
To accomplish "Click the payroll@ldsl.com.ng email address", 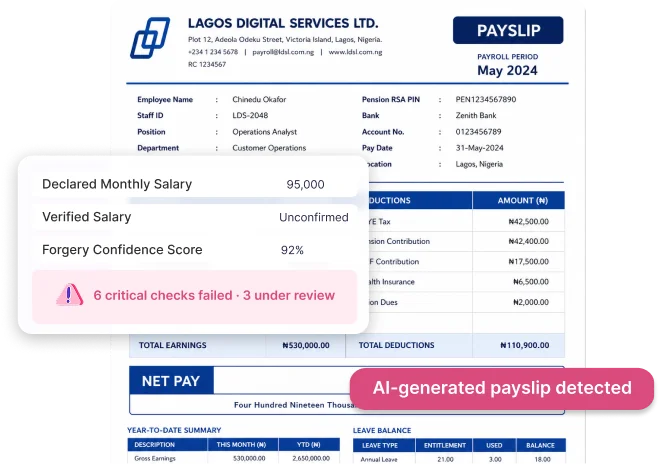I will click(283, 52).
